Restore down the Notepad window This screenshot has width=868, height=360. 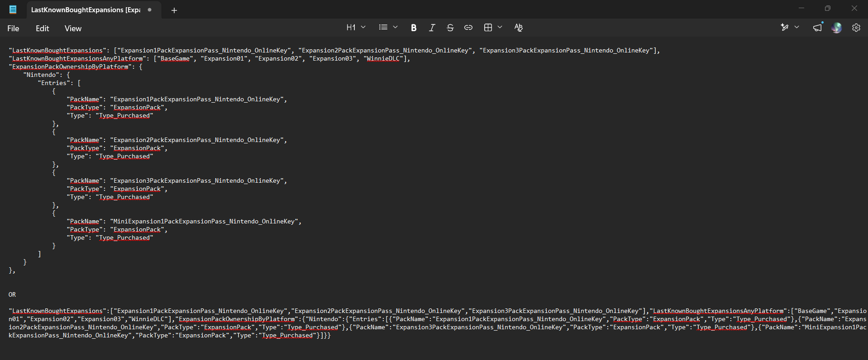(x=828, y=8)
